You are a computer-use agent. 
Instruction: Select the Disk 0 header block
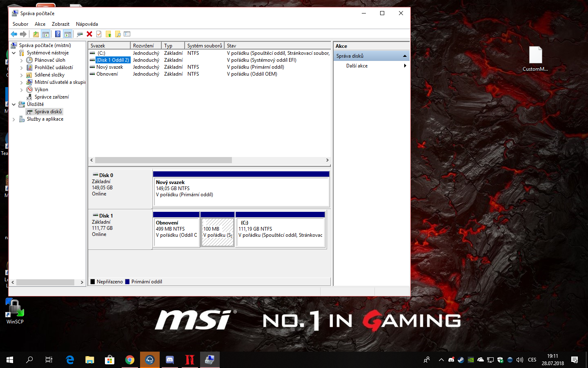click(120, 189)
